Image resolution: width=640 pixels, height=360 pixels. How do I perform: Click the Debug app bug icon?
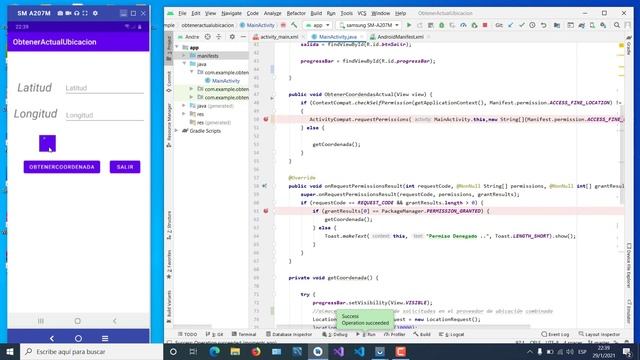[x=441, y=25]
